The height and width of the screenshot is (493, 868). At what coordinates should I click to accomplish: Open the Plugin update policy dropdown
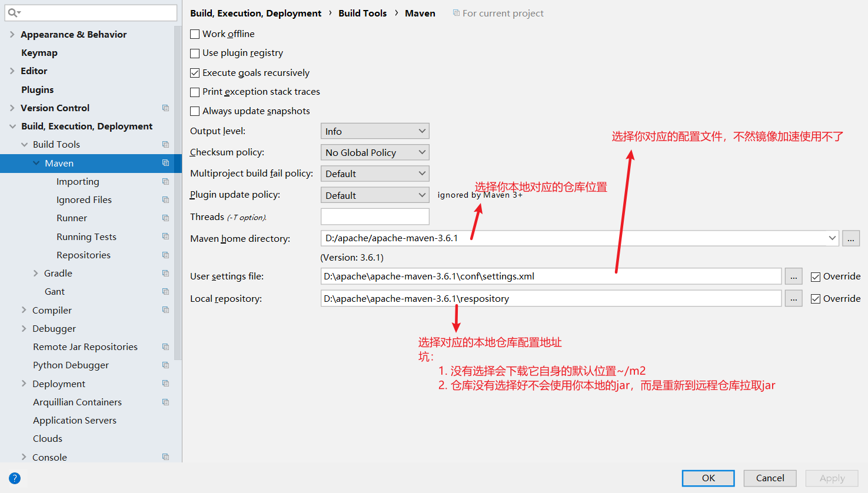coord(375,195)
